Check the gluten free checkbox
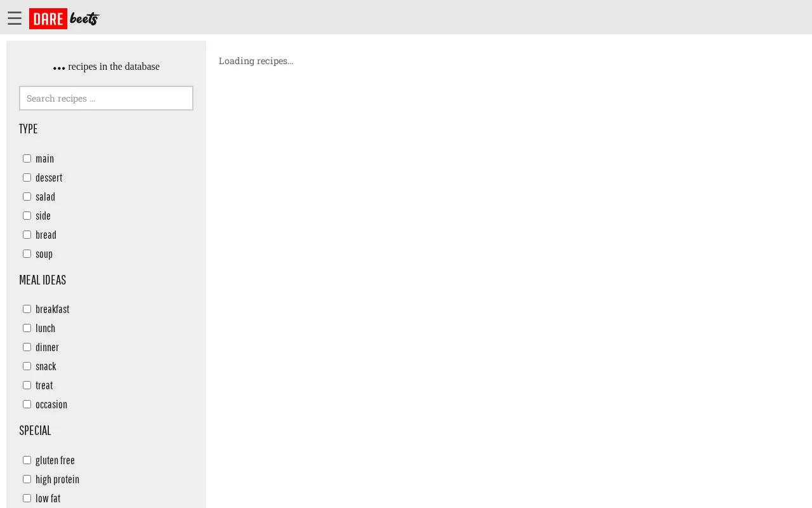 27,460
